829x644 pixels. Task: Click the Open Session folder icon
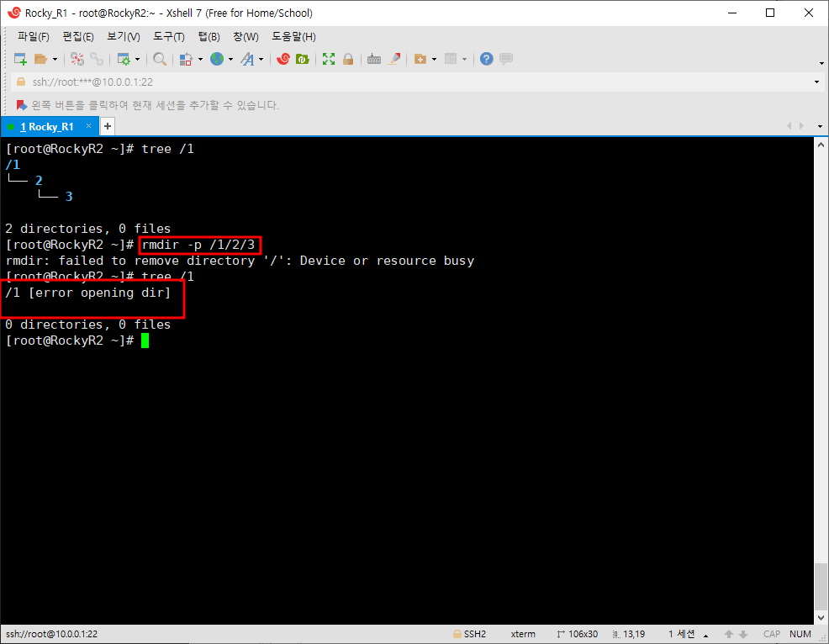click(40, 59)
